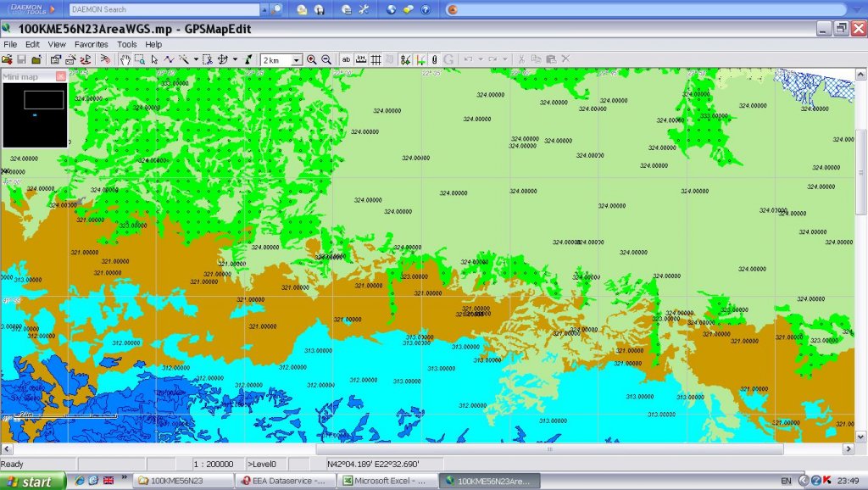Click the Open file toolbar icon
The width and height of the screenshot is (868, 490).
click(7, 59)
